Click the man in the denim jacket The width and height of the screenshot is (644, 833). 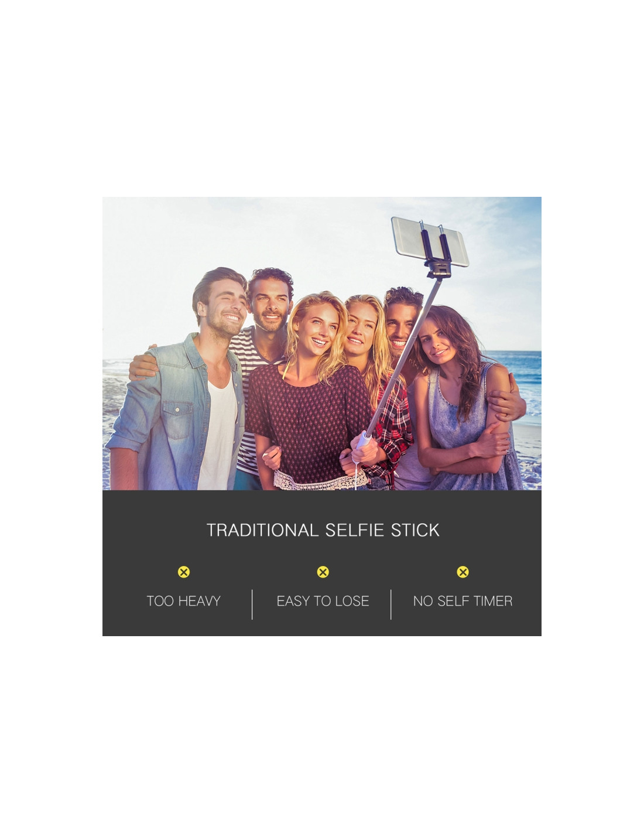181,387
